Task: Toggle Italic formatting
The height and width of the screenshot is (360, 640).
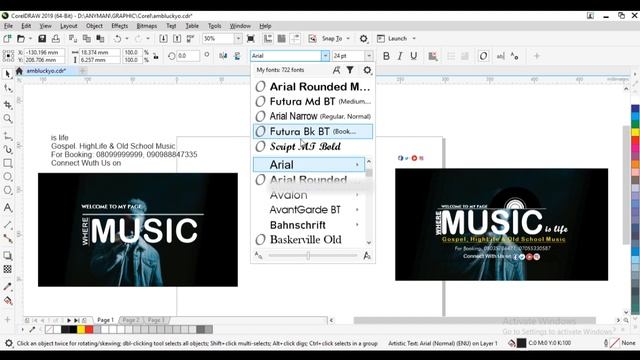Action: [x=400, y=56]
